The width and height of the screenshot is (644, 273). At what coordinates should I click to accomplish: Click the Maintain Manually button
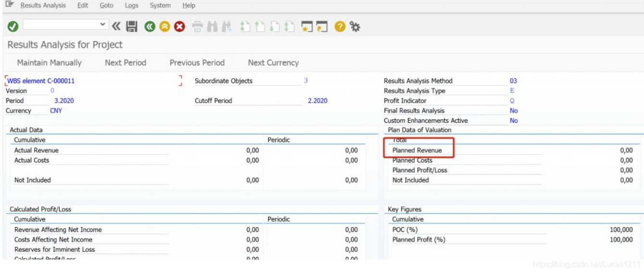click(50, 62)
